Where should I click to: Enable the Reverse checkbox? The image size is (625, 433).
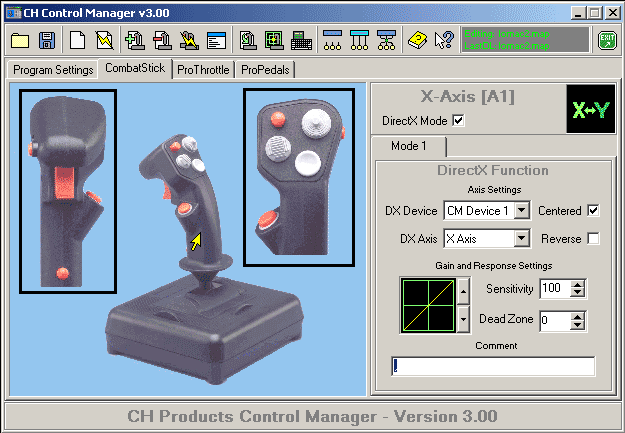[x=594, y=238]
